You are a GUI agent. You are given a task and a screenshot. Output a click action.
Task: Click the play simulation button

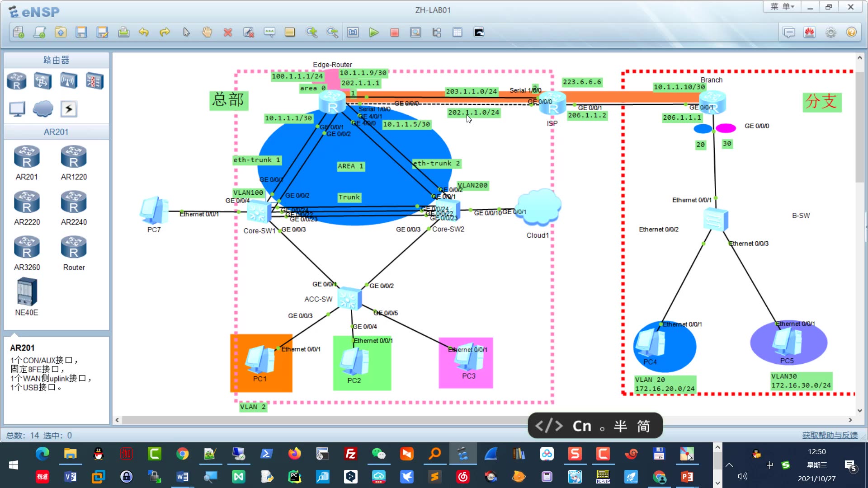click(374, 32)
